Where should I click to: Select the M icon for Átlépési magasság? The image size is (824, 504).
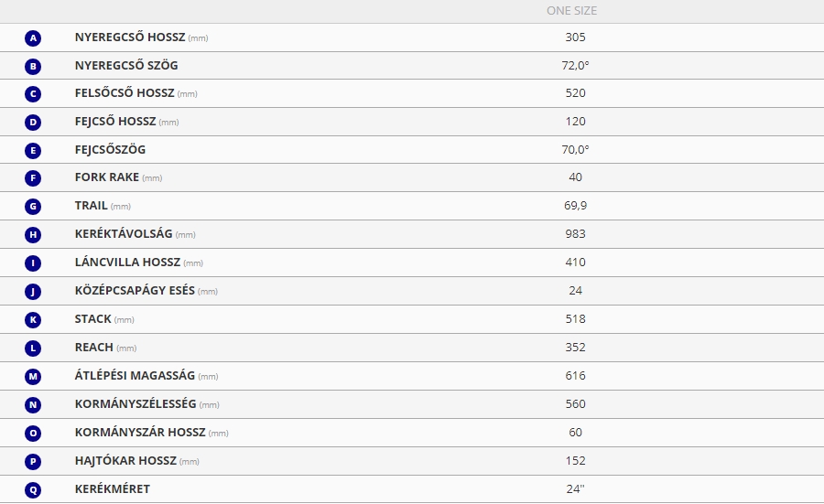33,377
